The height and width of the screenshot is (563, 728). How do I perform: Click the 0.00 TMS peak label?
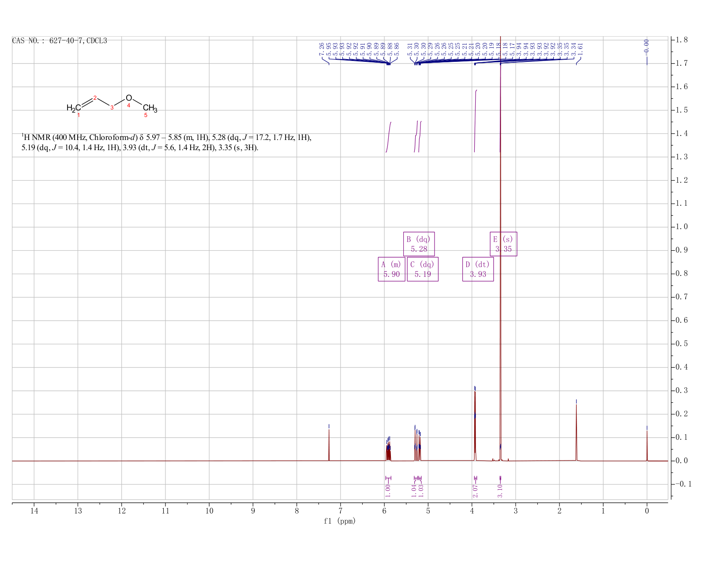647,45
